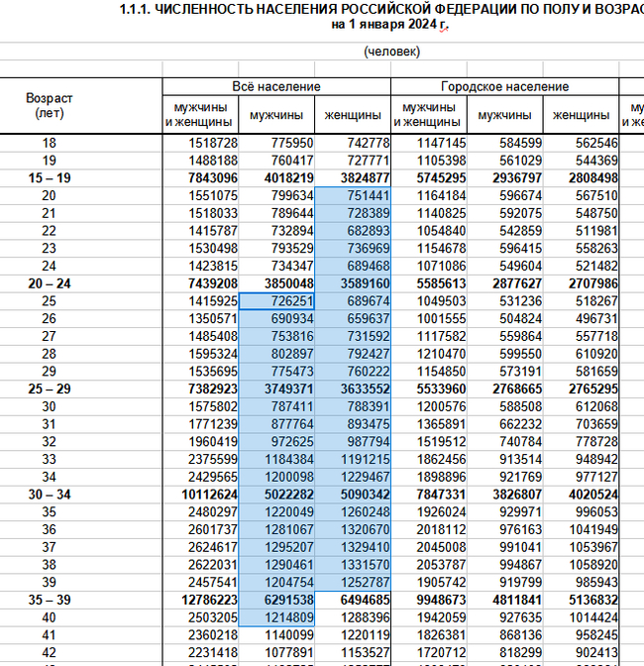Screen dimensions: 644x666
Task: Select the '(человек)' units label
Action: pos(391,52)
